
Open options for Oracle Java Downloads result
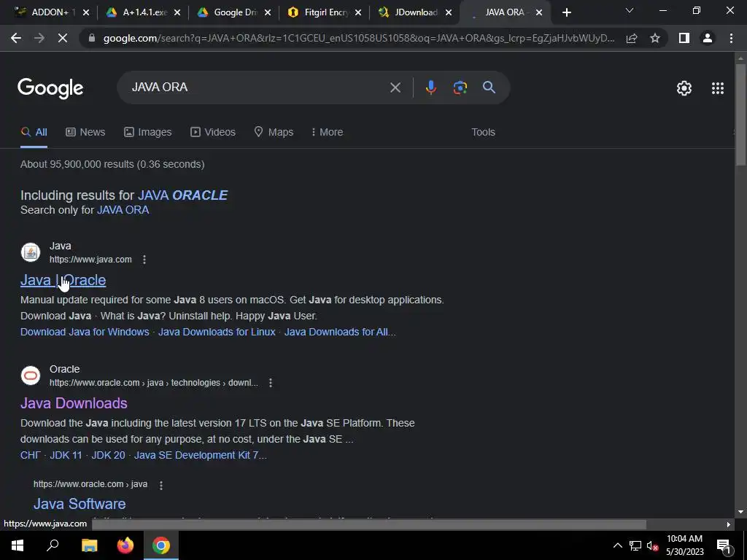pos(271,383)
